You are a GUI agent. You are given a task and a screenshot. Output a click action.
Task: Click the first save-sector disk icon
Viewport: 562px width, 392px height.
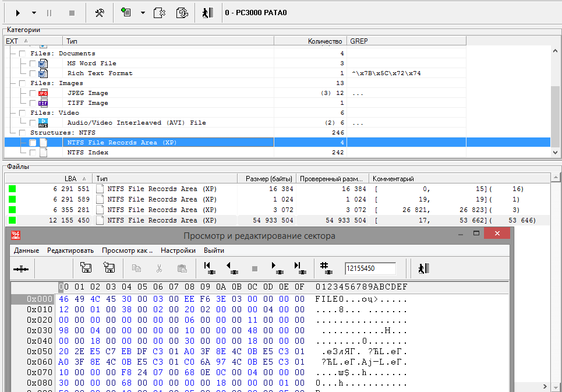tap(86, 268)
